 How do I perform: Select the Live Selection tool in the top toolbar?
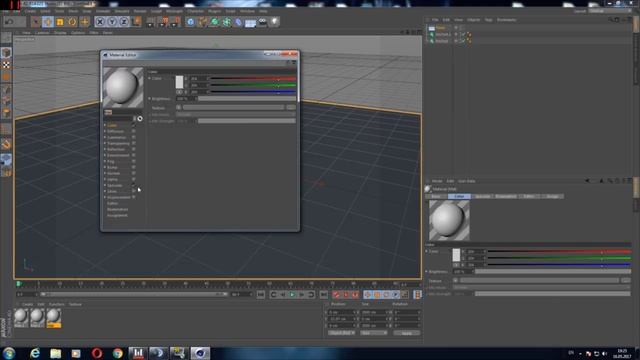click(36, 22)
